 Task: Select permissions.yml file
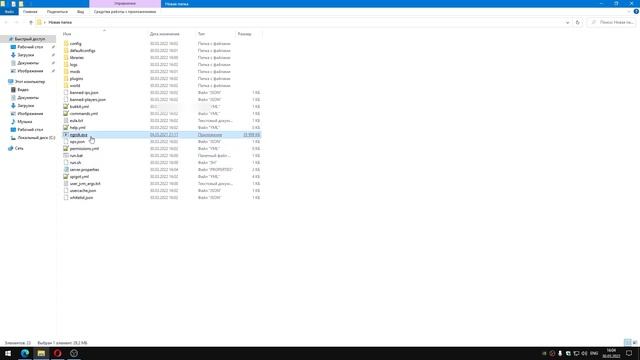tap(84, 149)
